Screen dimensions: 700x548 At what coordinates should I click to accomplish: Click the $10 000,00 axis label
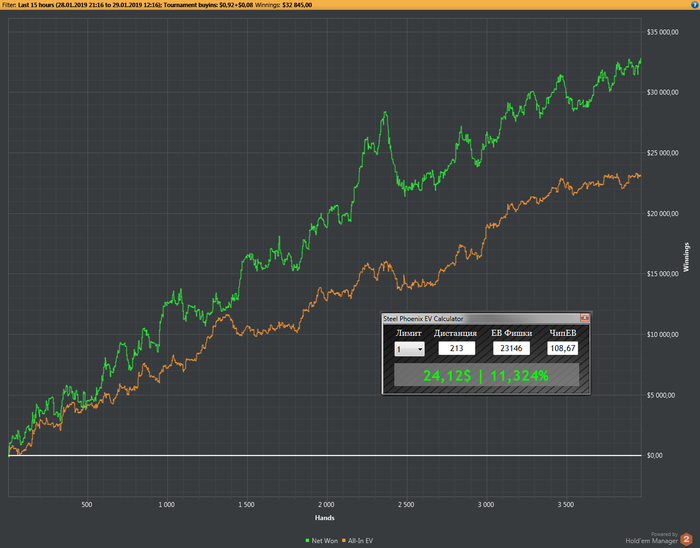(662, 334)
